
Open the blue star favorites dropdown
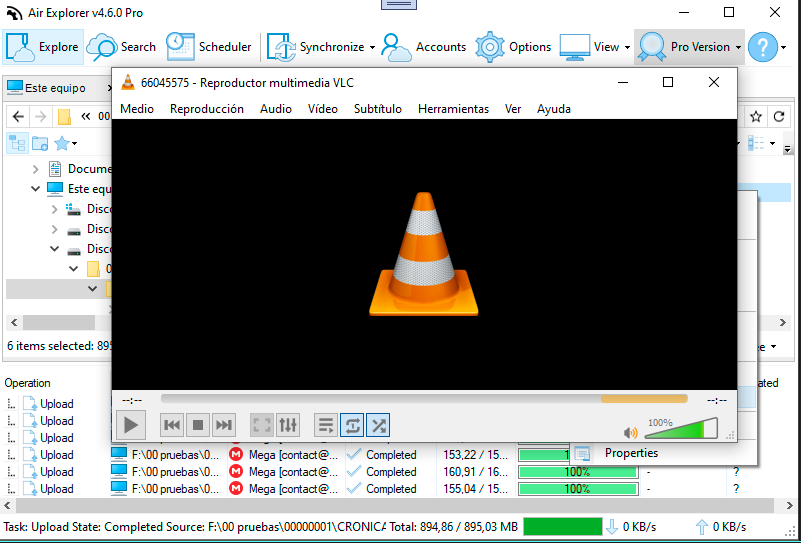(66, 144)
